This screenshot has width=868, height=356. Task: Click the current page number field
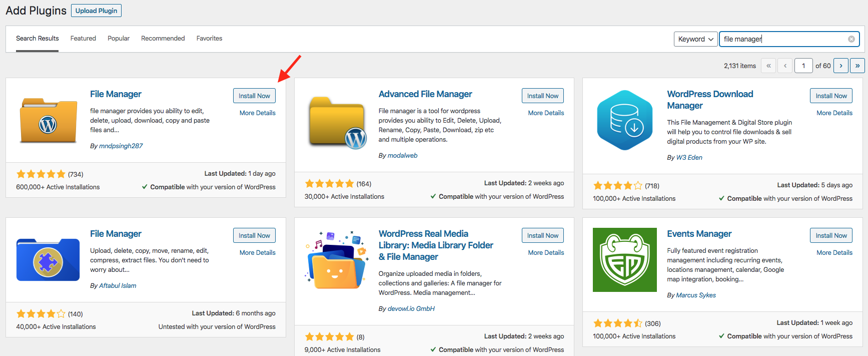pos(803,66)
